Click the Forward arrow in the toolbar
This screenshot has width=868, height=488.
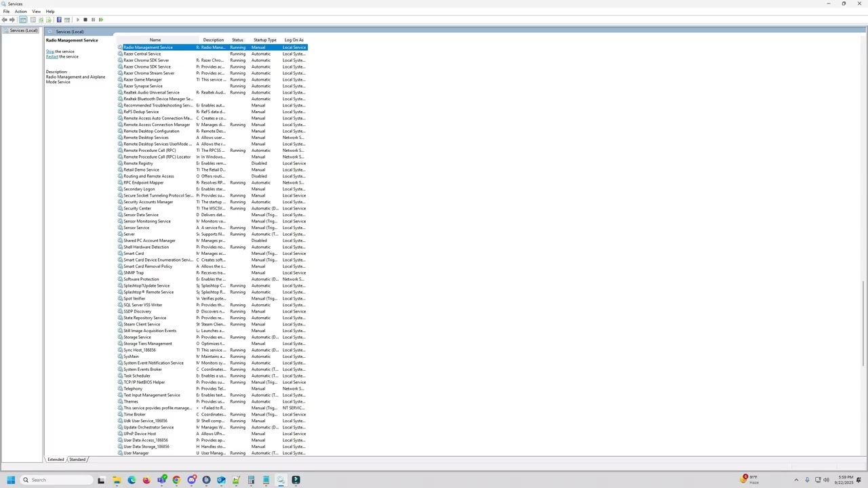click(x=12, y=20)
